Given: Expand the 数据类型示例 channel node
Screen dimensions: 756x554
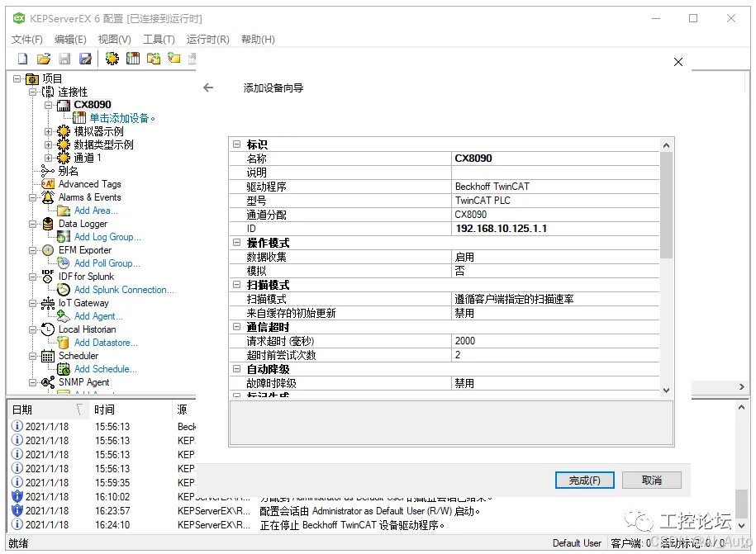Looking at the screenshot, I should [48, 144].
